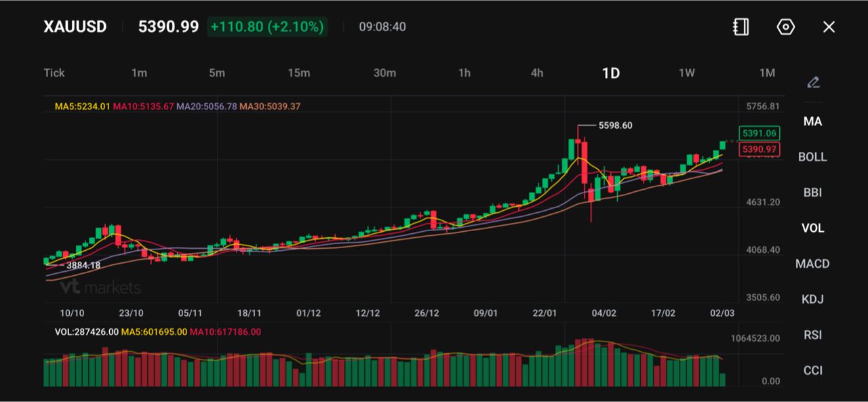
Task: Click the 5598.60 high price marker
Action: pyautogui.click(x=615, y=125)
